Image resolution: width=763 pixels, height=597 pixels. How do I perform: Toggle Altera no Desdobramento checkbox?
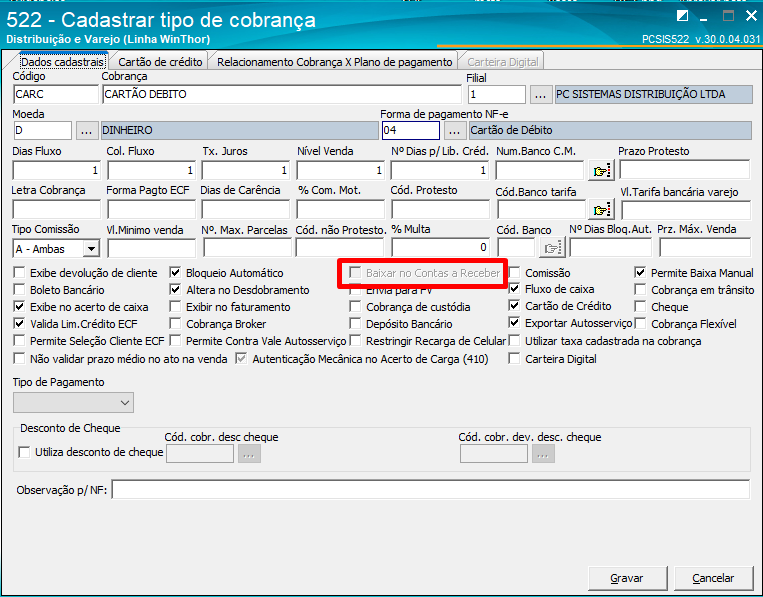point(175,289)
